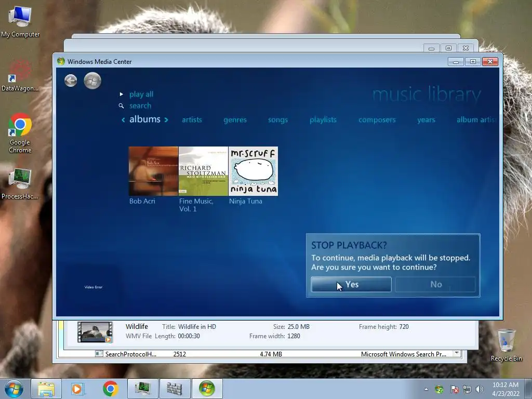The height and width of the screenshot is (399, 532).
Task: Choose No in Stop Playback dialog
Action: (436, 284)
